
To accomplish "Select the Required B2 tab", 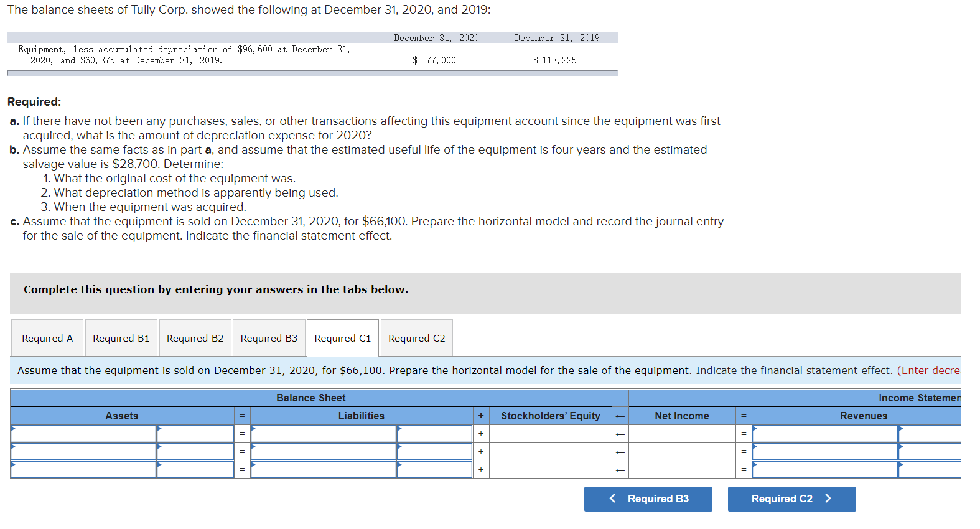I will (195, 338).
